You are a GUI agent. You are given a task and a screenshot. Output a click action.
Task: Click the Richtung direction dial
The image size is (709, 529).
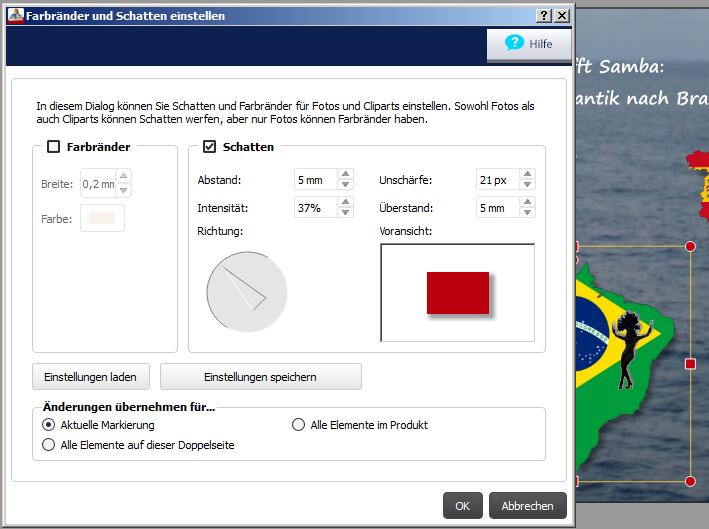pyautogui.click(x=247, y=292)
